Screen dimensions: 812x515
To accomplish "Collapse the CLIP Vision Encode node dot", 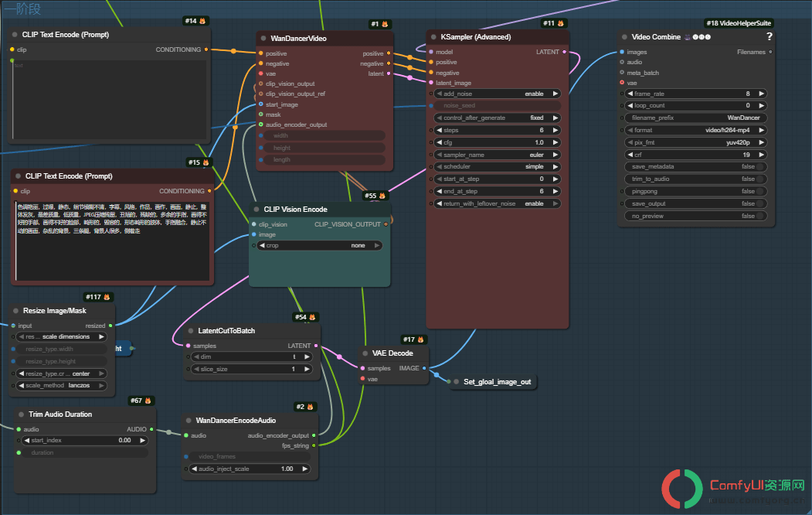I will pyautogui.click(x=257, y=210).
